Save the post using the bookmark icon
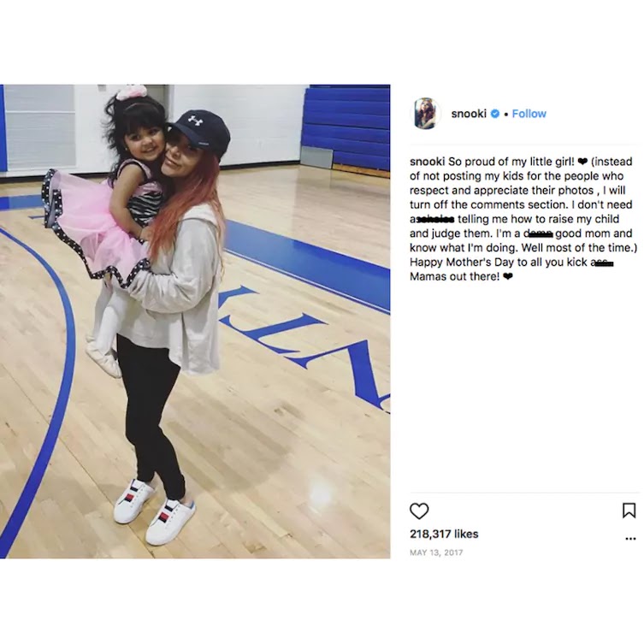The image size is (644, 644). [629, 511]
